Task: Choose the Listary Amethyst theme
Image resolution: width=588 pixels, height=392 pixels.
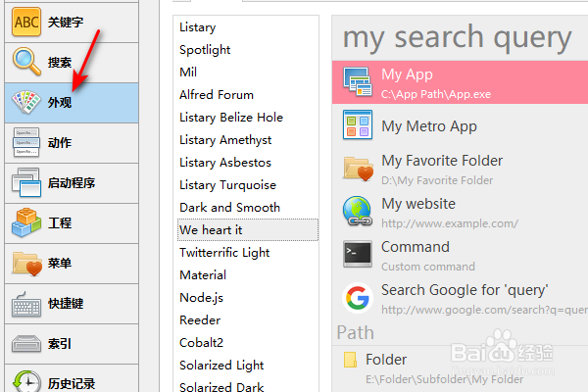Action: tap(248, 140)
